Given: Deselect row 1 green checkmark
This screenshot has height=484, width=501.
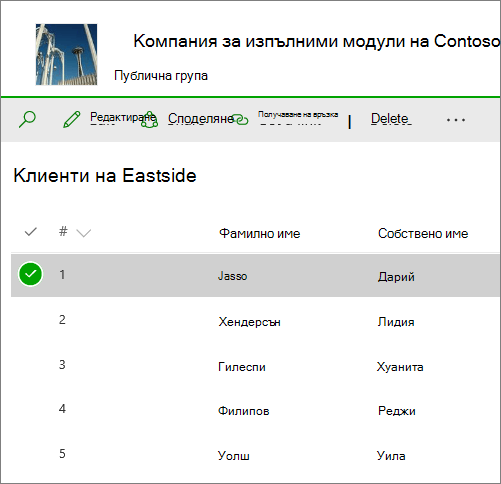Looking at the screenshot, I should pyautogui.click(x=30, y=274).
